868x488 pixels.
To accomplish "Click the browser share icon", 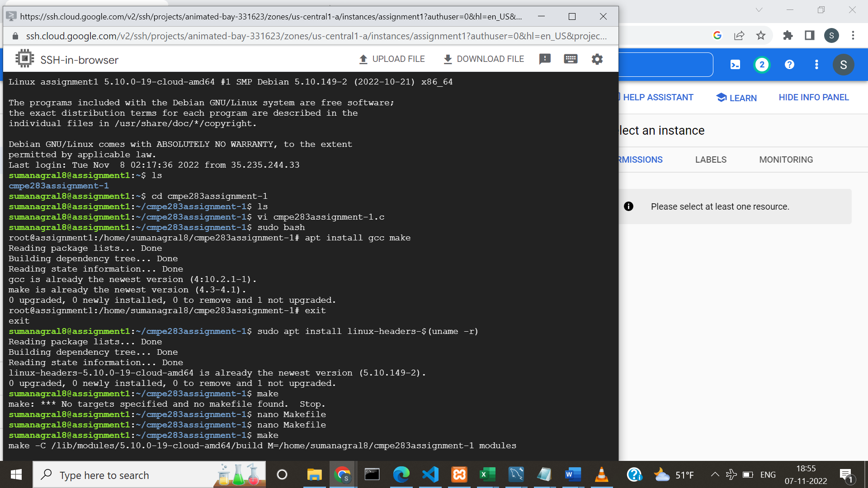I will pos(739,36).
